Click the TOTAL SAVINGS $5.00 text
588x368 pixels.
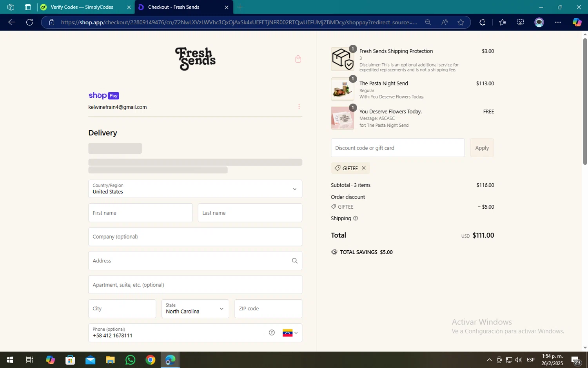pyautogui.click(x=366, y=252)
